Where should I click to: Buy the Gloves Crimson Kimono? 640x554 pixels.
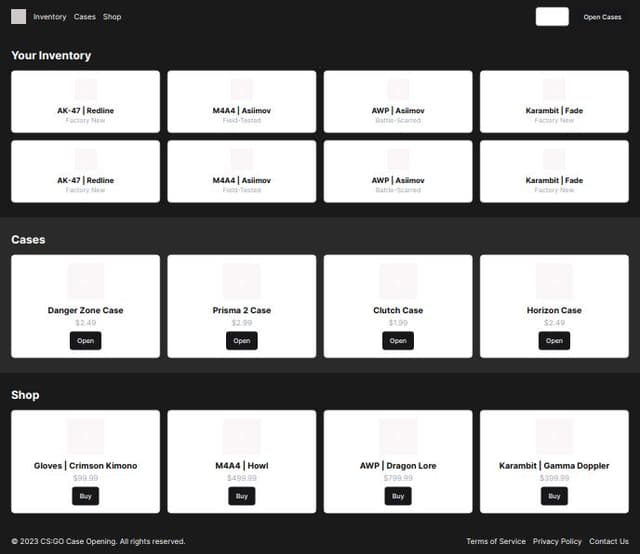click(85, 496)
